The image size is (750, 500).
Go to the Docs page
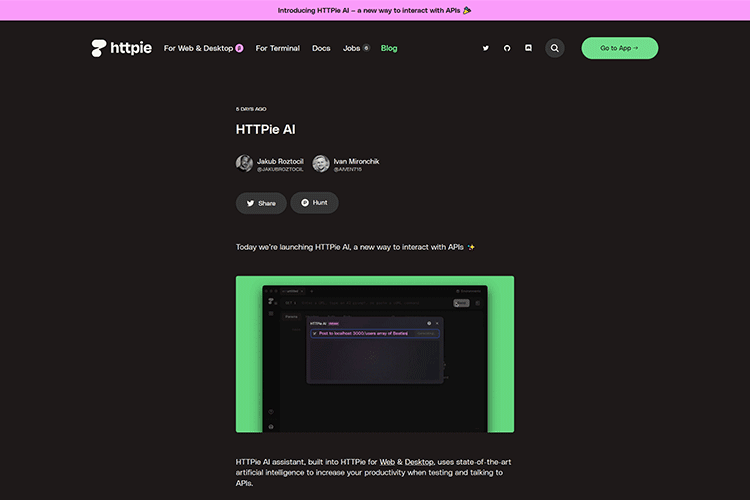coord(321,48)
